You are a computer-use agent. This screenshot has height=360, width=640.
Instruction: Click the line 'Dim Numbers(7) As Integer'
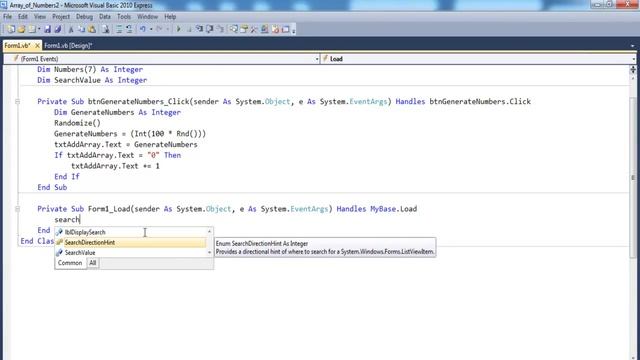click(90, 69)
